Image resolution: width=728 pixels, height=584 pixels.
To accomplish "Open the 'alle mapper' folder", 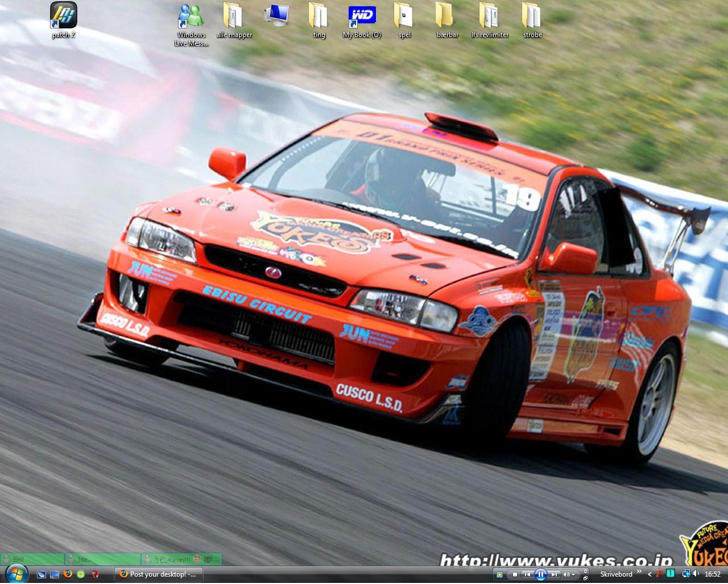I will point(234,20).
